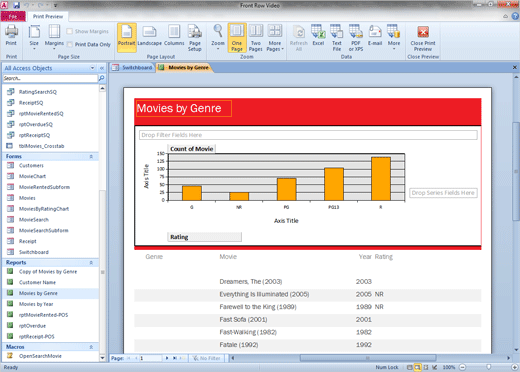This screenshot has width=520, height=372.
Task: Go to the next page of the preview
Action: pyautogui.click(x=167, y=358)
